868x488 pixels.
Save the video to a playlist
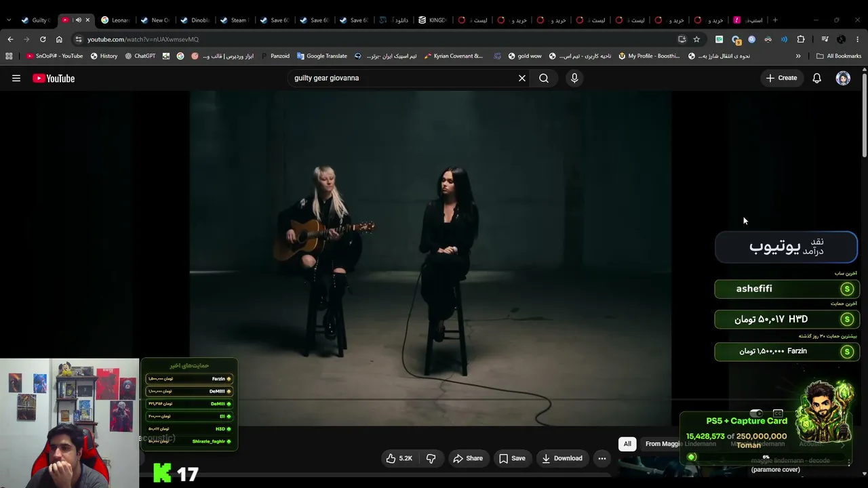coord(512,458)
